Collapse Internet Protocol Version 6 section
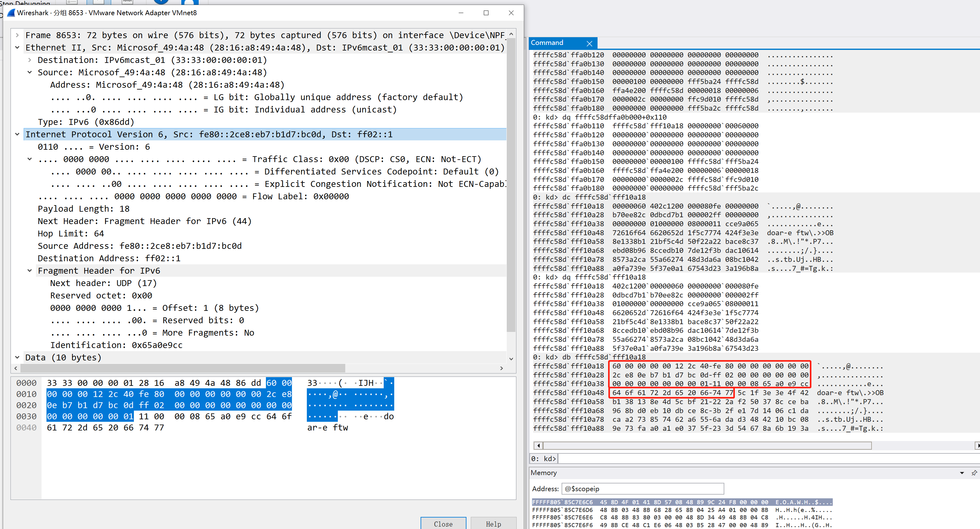This screenshot has height=529, width=980. (x=17, y=134)
